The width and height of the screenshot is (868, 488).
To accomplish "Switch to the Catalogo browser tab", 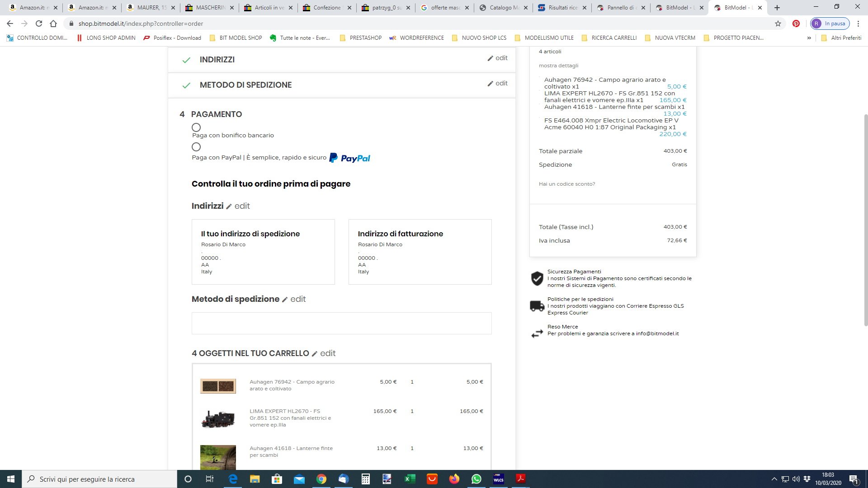I will point(500,8).
